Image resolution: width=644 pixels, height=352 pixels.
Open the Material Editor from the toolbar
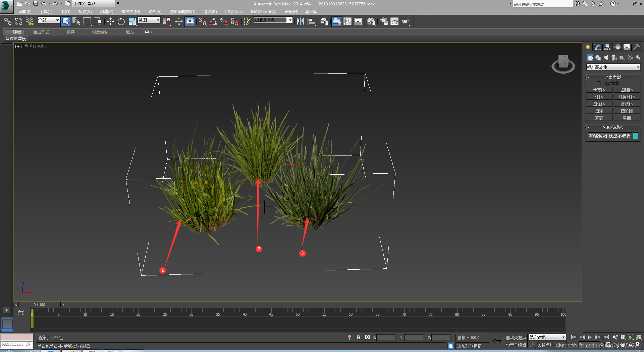(x=371, y=21)
